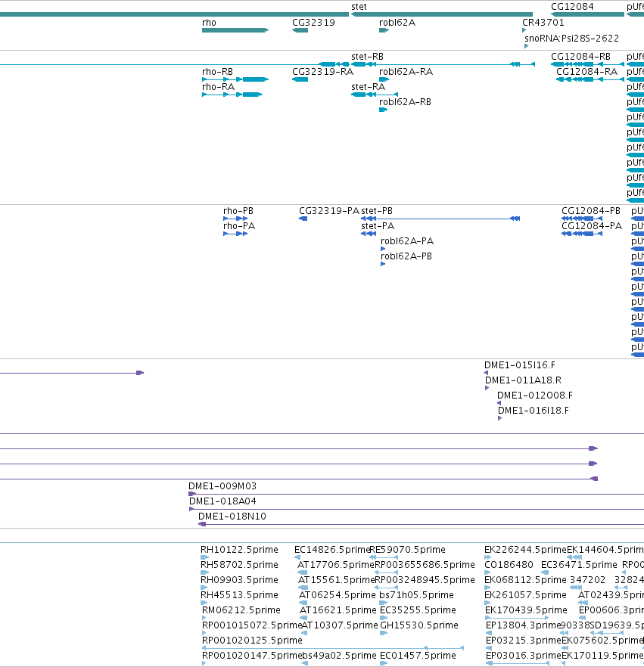Click the RP003655686.5prime EST label
This screenshot has height=667, width=644.
pyautogui.click(x=425, y=565)
